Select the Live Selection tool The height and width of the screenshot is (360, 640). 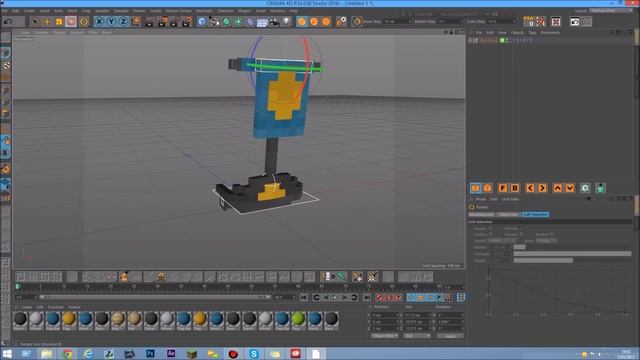pos(35,22)
